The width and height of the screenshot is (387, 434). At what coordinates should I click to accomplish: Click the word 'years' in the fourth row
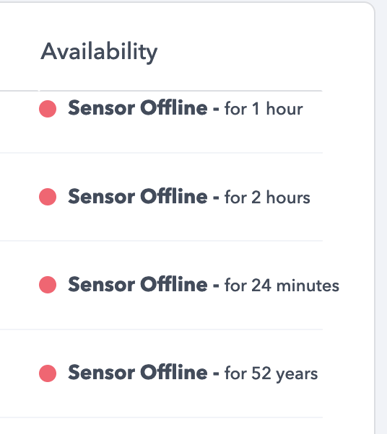297,375
